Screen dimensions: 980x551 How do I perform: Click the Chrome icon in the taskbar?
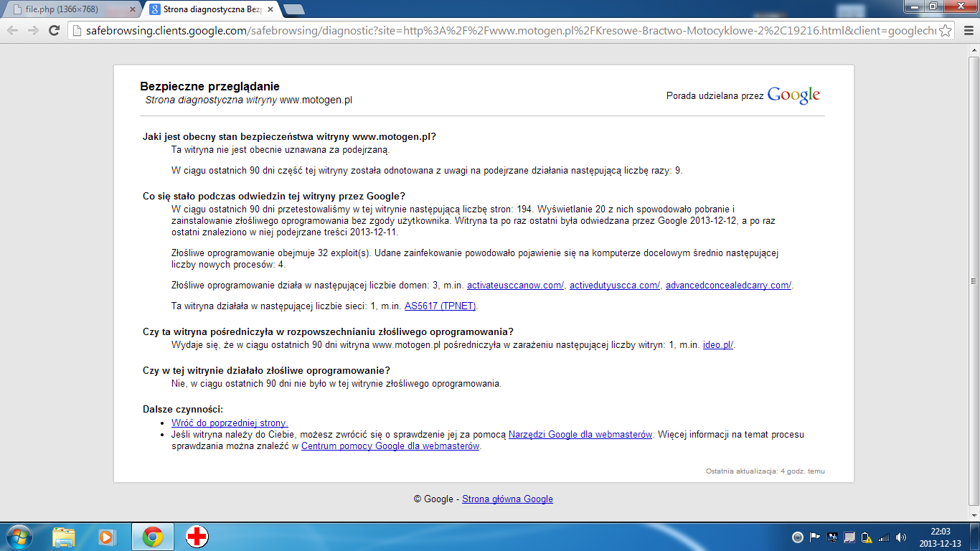[x=152, y=537]
